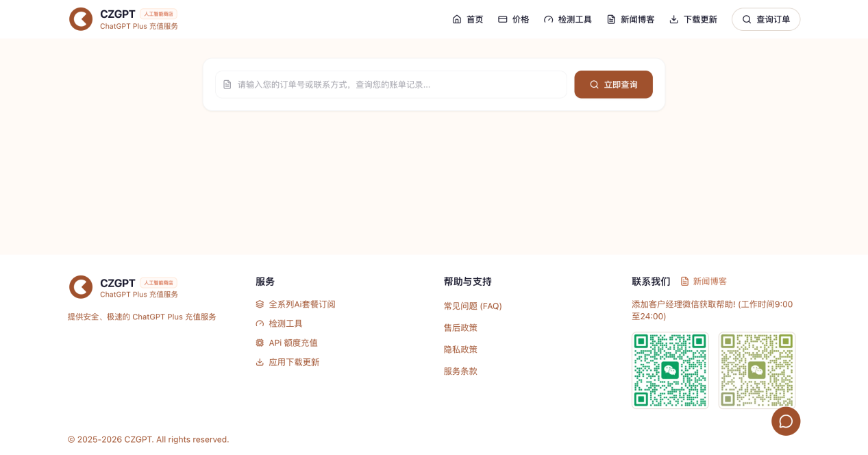Image resolution: width=868 pixels, height=455 pixels.
Task: Open the 全系列Ai套餐订阅 footer link
Action: click(x=295, y=304)
